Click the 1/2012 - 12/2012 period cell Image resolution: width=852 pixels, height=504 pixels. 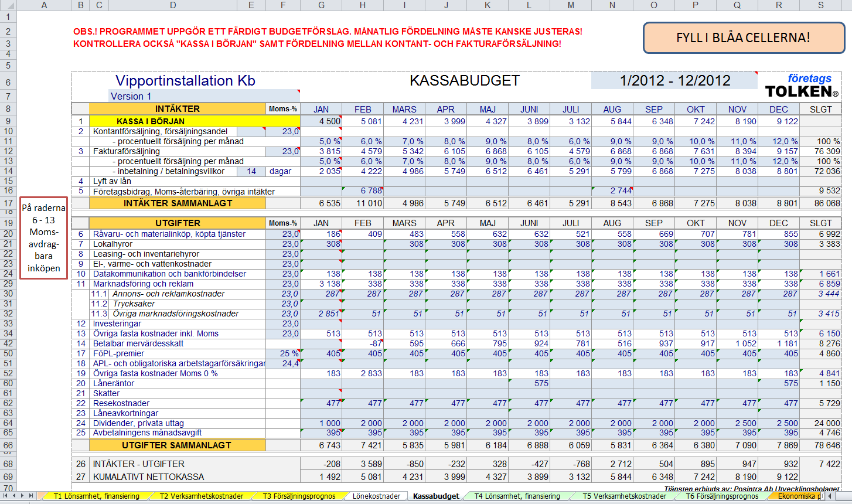(674, 80)
